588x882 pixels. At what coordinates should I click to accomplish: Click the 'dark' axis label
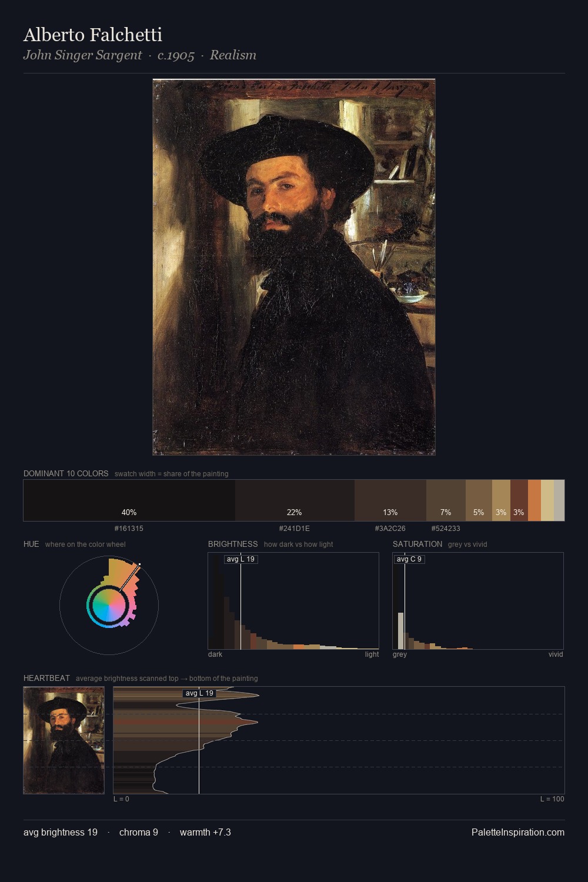[x=215, y=654]
